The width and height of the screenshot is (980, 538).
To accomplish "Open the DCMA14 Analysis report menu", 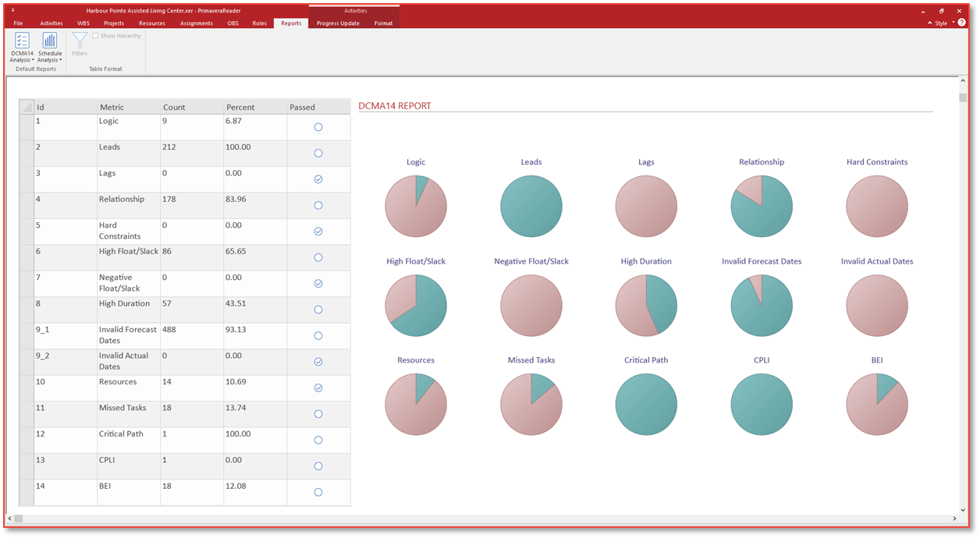I will coord(22,48).
